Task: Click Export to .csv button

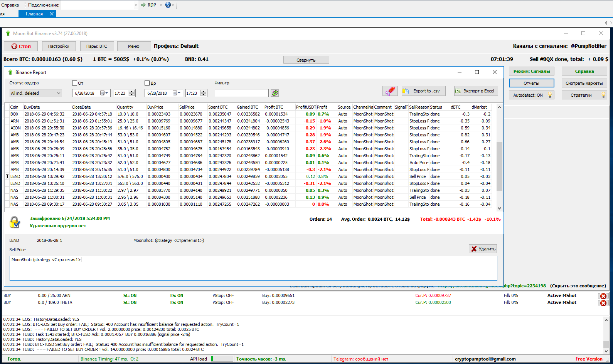Action: point(423,91)
